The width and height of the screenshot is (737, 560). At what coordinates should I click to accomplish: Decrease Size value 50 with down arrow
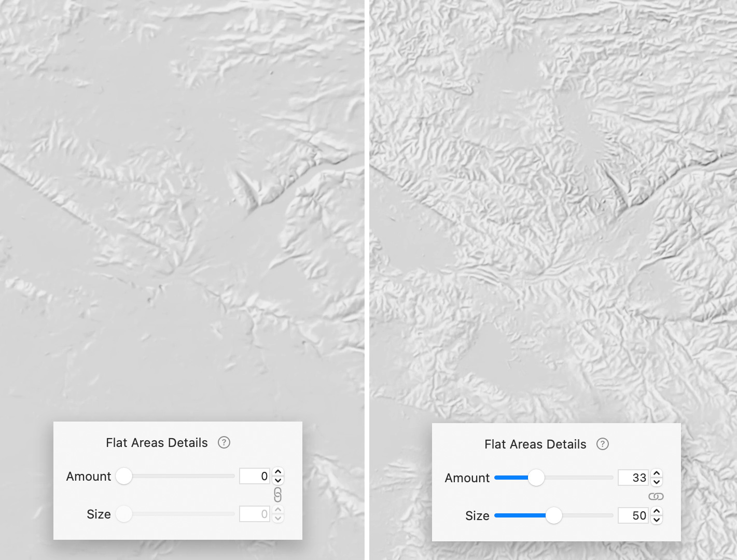pyautogui.click(x=657, y=520)
